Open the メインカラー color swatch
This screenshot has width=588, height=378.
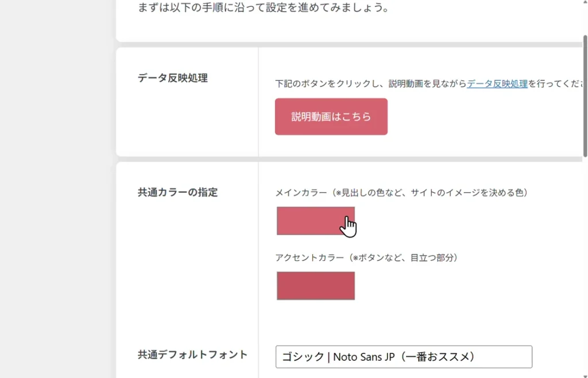point(315,221)
